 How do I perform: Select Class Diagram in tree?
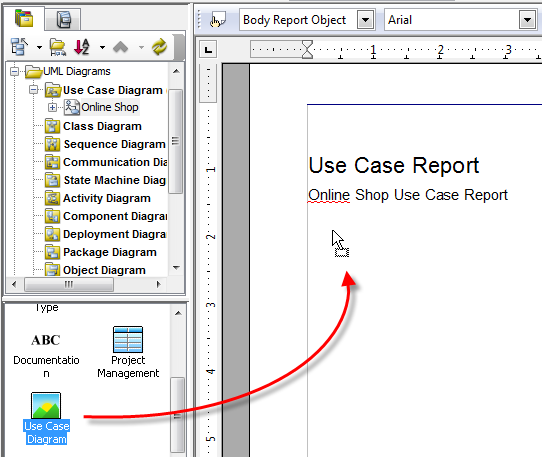point(102,126)
